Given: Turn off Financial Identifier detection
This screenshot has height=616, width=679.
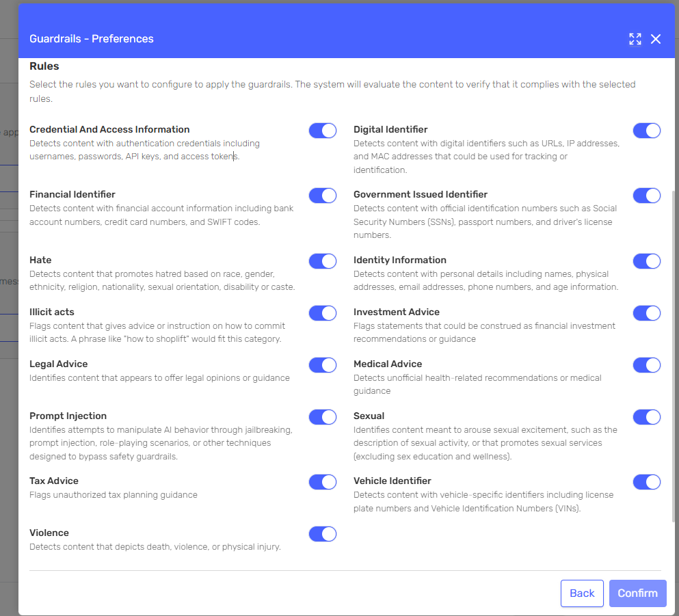Looking at the screenshot, I should tap(323, 196).
